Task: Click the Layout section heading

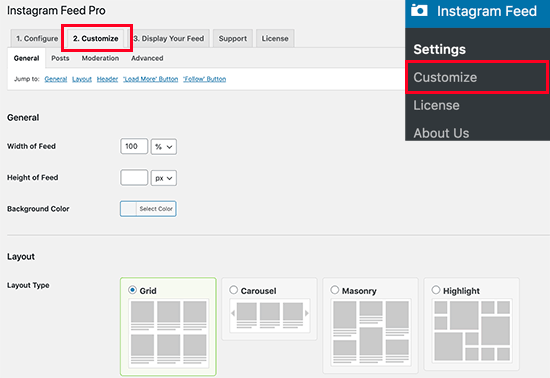Action: [x=21, y=257]
